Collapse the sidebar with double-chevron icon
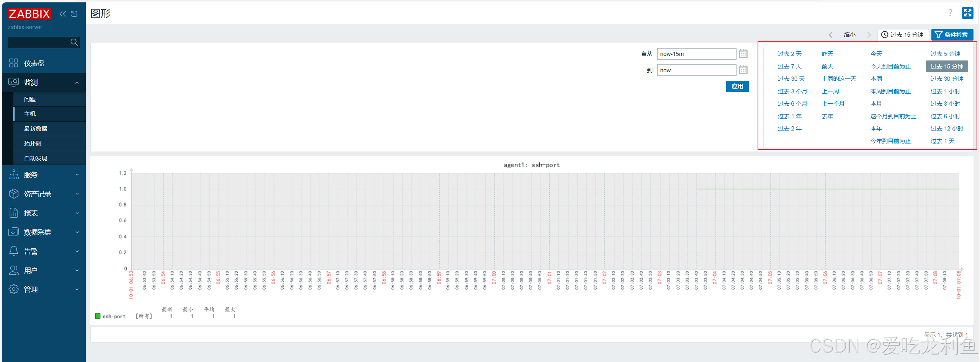This screenshot has height=362, width=980. [63, 14]
